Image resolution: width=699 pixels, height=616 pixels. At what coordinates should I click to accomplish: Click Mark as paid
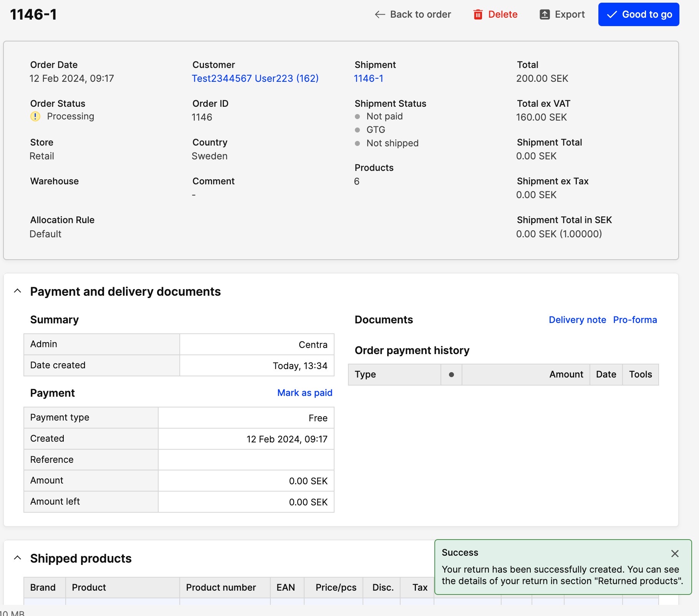(305, 393)
